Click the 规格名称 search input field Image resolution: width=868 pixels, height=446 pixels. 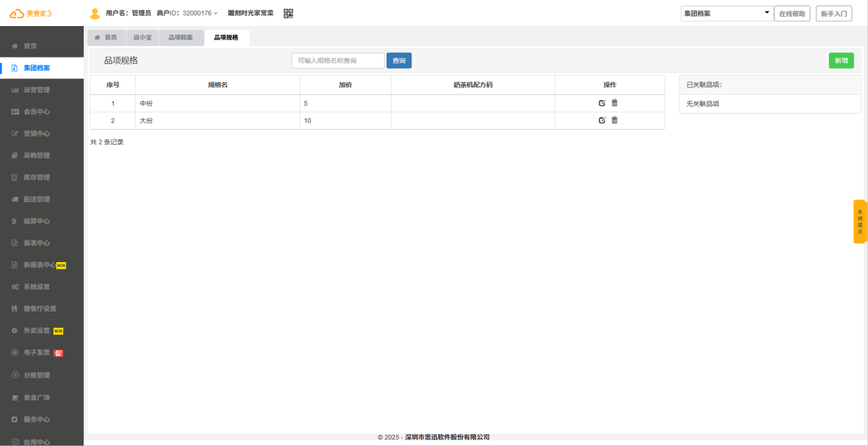tap(338, 60)
